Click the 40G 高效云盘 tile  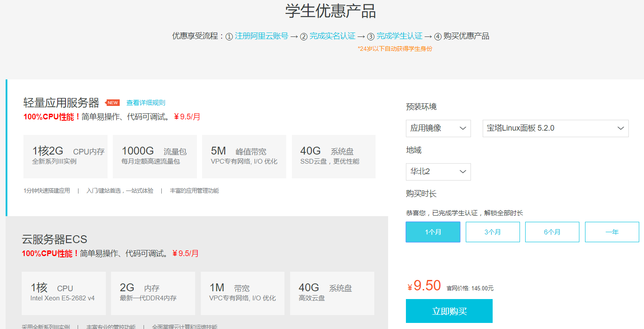pos(332,293)
